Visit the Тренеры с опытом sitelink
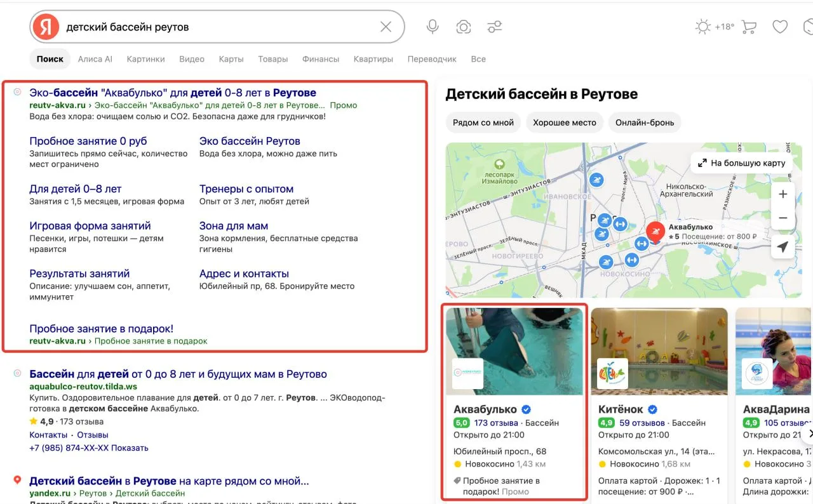This screenshot has height=504, width=813. [x=246, y=189]
